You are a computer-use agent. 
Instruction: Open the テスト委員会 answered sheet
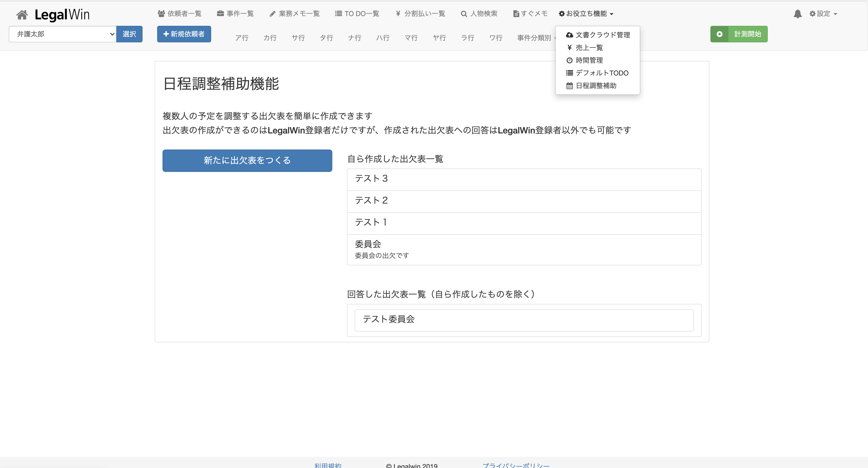pos(524,320)
